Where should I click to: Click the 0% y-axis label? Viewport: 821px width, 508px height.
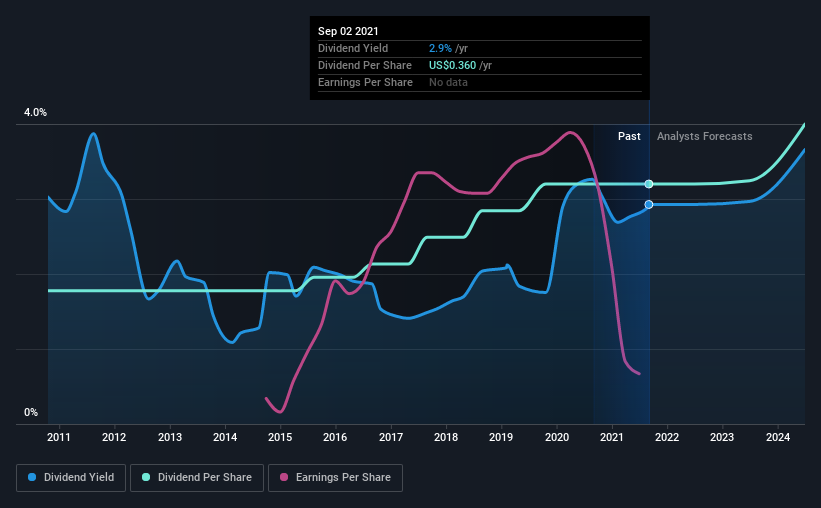coord(31,413)
